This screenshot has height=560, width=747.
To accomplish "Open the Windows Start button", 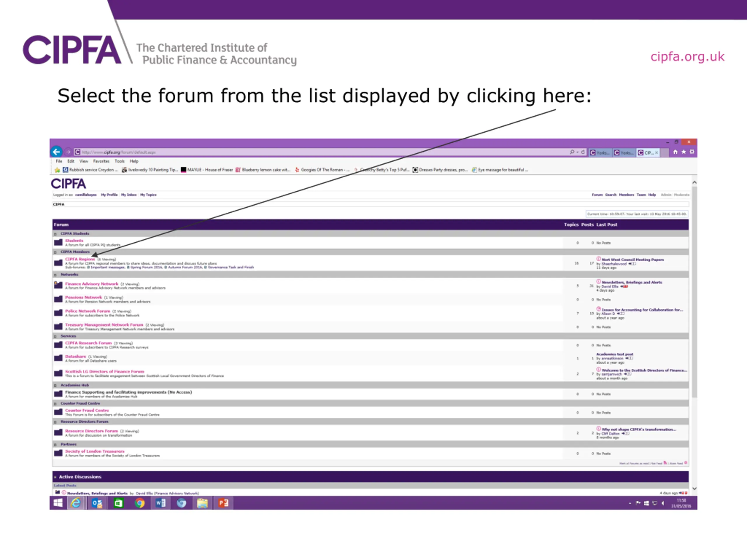I will [x=58, y=503].
